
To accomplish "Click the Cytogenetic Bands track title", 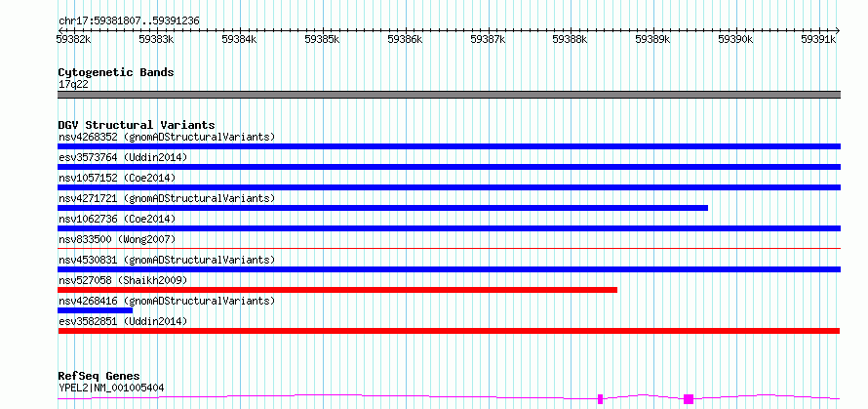I will 116,72.
